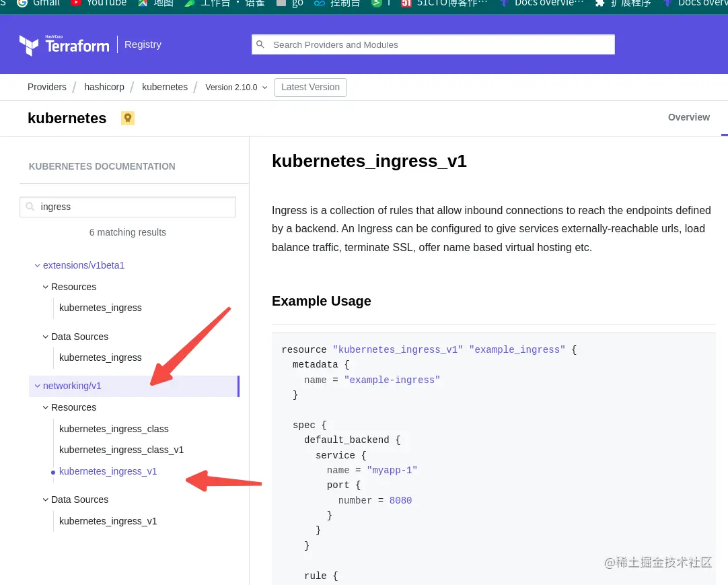Viewport: 728px width, 585px height.
Task: Open kubernetes_ingress_v1 under networking/v1 Data Sources
Action: tap(108, 521)
